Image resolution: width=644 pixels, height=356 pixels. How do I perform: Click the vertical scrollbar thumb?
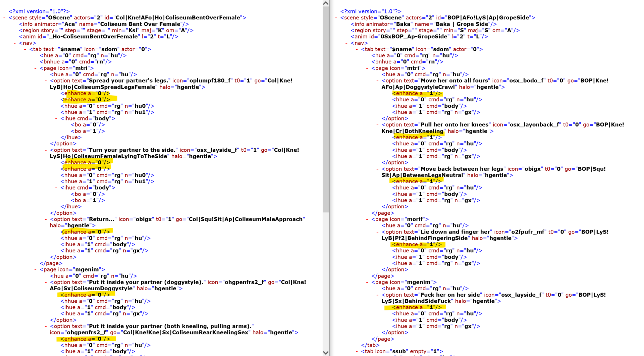[326, 109]
